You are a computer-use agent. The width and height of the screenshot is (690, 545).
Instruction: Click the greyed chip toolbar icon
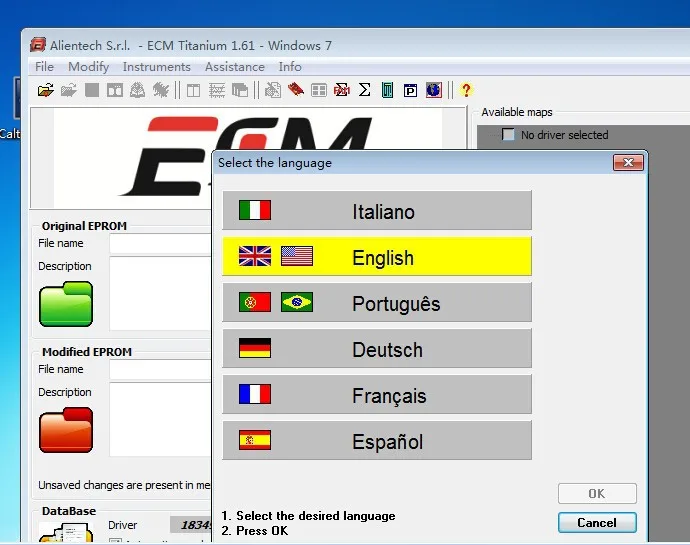click(x=161, y=90)
